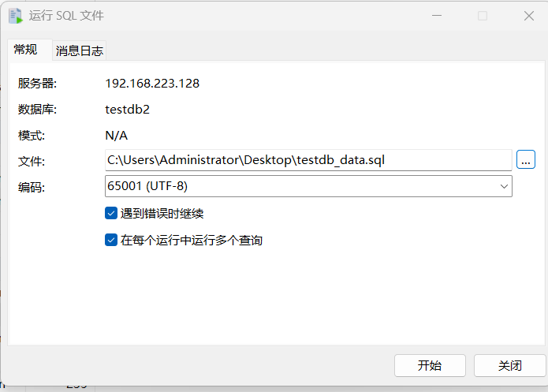
Task: Click inside the testdb_data.sql file path field
Action: click(x=308, y=160)
